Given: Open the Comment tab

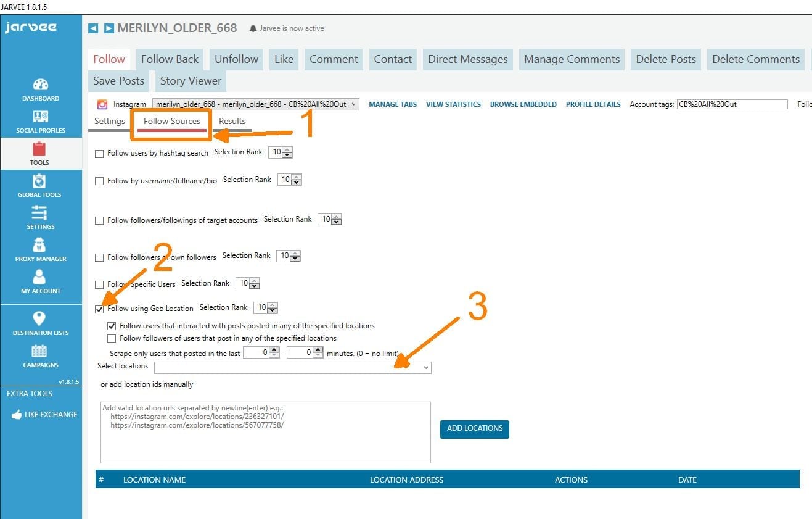Looking at the screenshot, I should pos(334,59).
